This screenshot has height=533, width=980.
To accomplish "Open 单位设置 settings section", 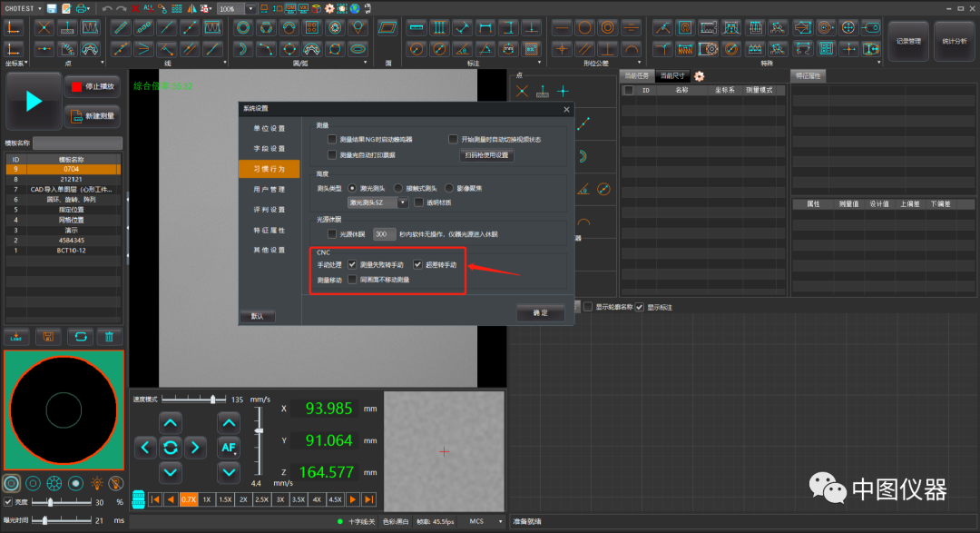I will pyautogui.click(x=269, y=128).
